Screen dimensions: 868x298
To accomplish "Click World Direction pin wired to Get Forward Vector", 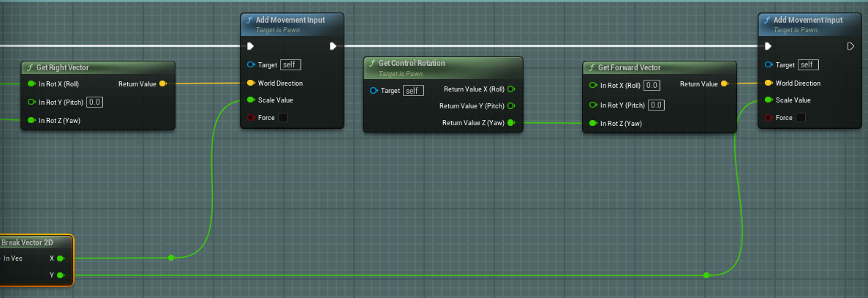I will click(x=769, y=83).
